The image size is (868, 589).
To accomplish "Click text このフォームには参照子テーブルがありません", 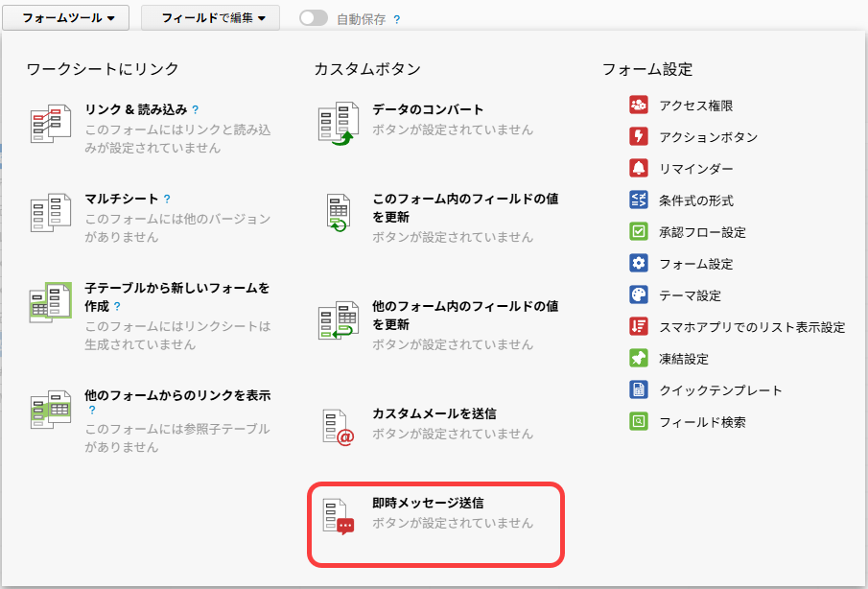I will 177,437.
